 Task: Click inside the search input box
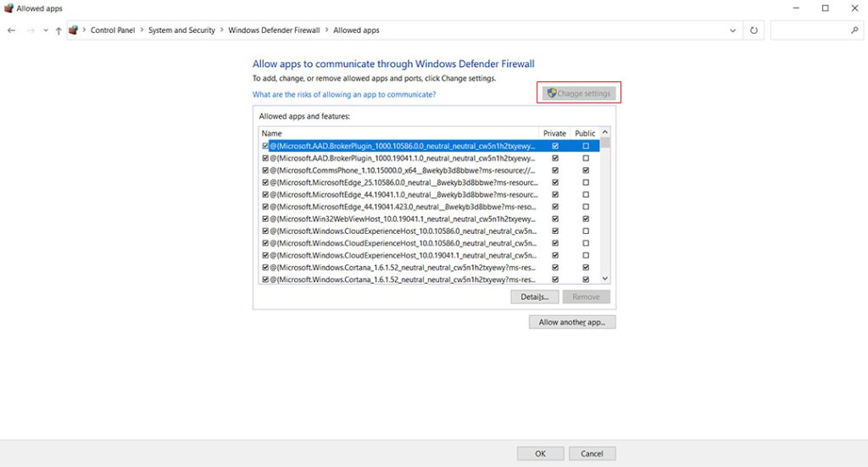pos(810,31)
